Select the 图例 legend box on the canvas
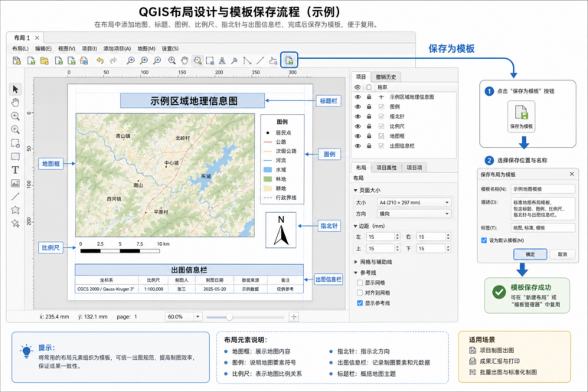 (x=282, y=159)
